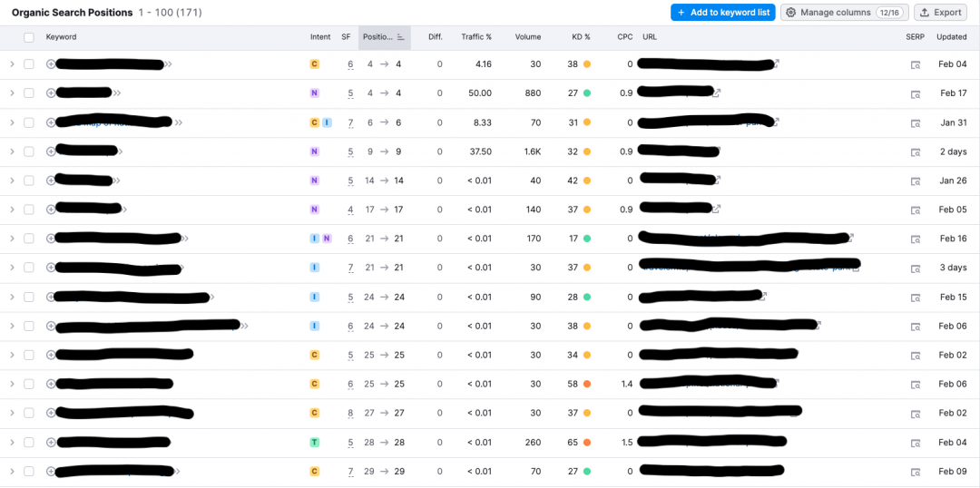Sort by the KD % column header
The height and width of the screenshot is (488, 980).
coord(581,37)
